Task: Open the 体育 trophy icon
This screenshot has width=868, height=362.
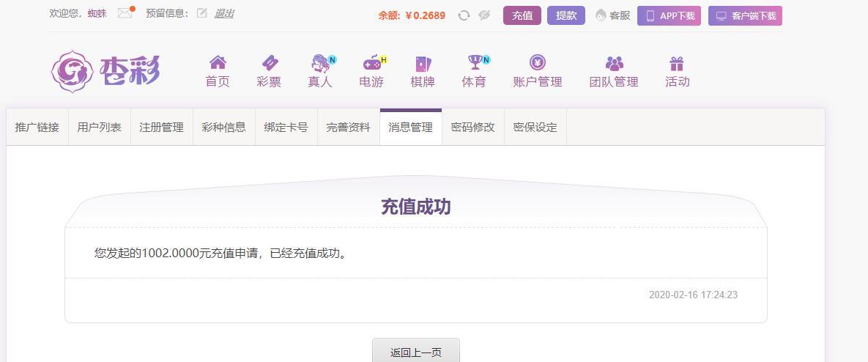Action: (475, 62)
